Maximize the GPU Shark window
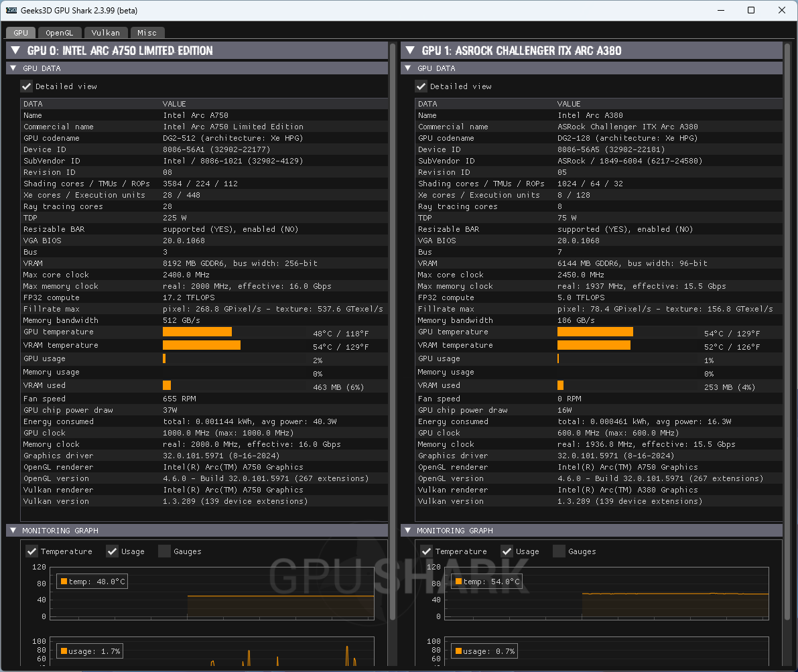 tap(750, 10)
